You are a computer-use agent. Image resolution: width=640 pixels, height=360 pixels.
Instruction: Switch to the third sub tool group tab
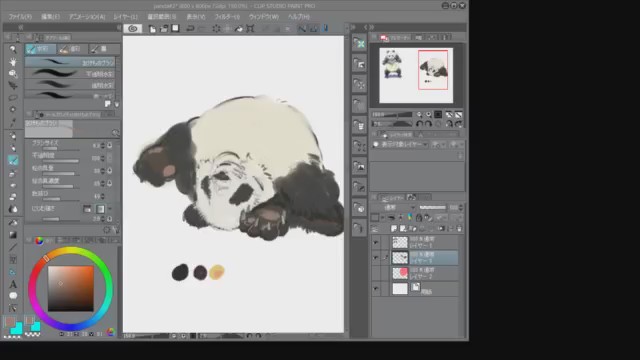(x=104, y=49)
